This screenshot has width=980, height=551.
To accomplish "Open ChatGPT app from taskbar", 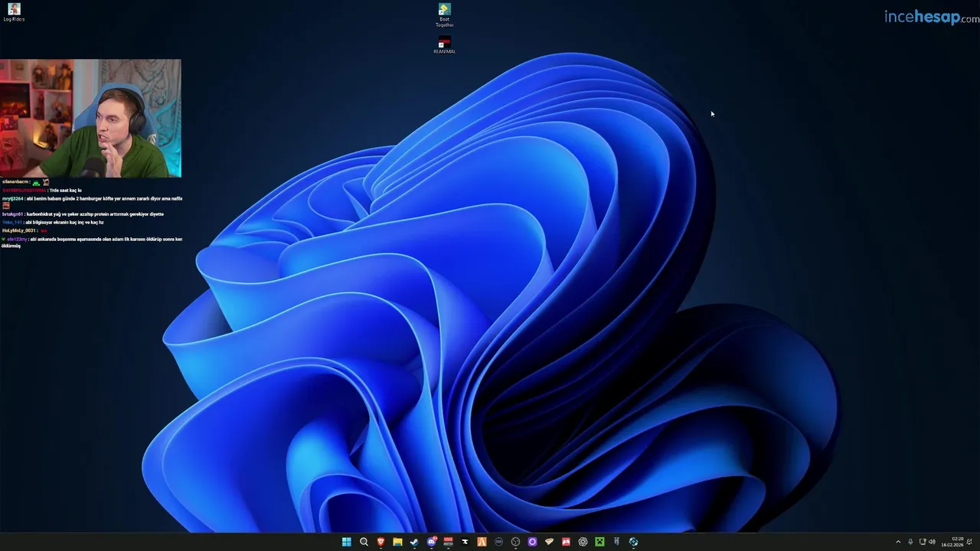I will click(583, 542).
